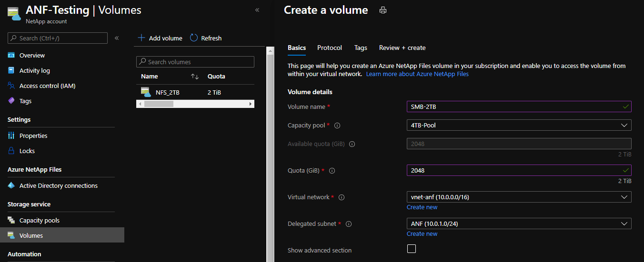Click the Virtual network info icon
The image size is (644, 262).
pos(342,197)
